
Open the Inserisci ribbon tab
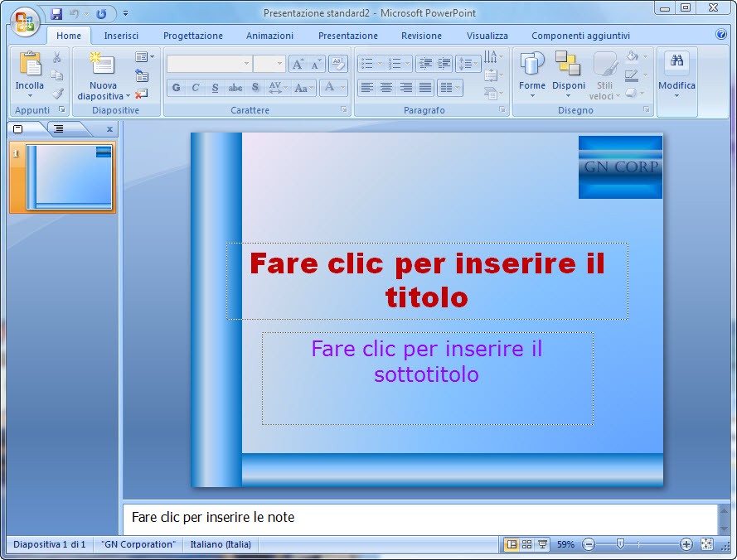coord(121,36)
